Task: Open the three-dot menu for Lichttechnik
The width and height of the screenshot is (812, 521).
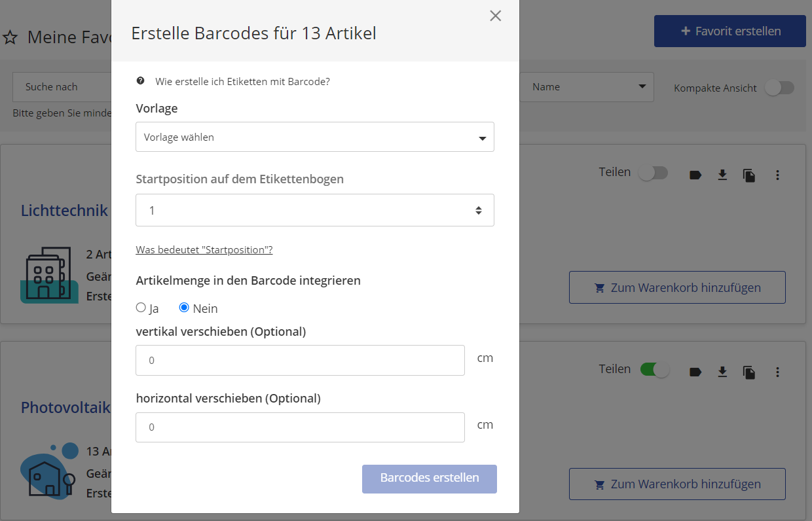Action: (x=778, y=175)
